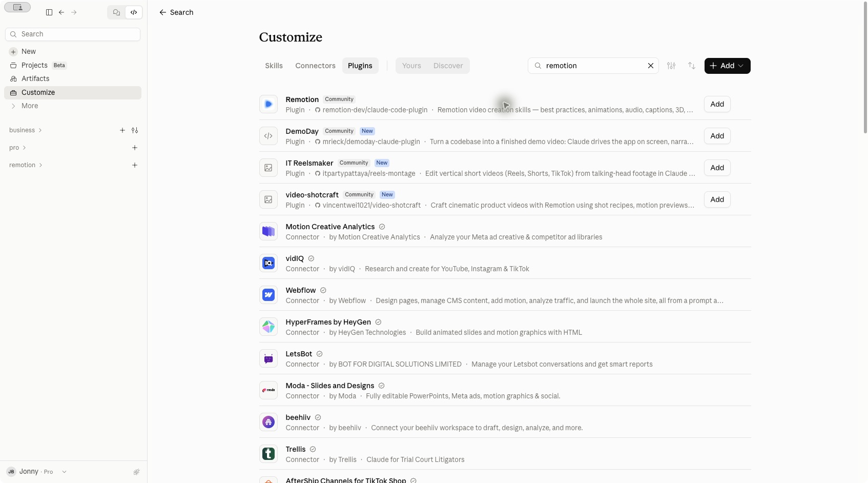Switch to code mode icon
This screenshot has width=868, height=483.
(x=134, y=12)
